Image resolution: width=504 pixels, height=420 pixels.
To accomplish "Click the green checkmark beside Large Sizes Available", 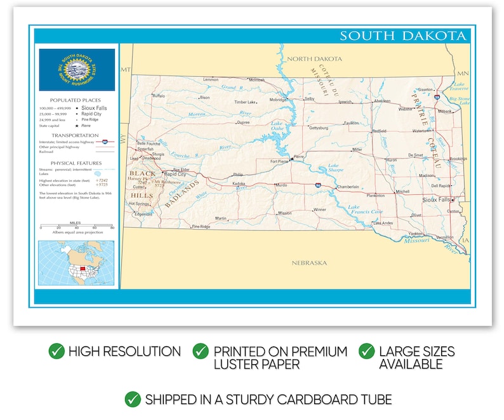I will (367, 351).
